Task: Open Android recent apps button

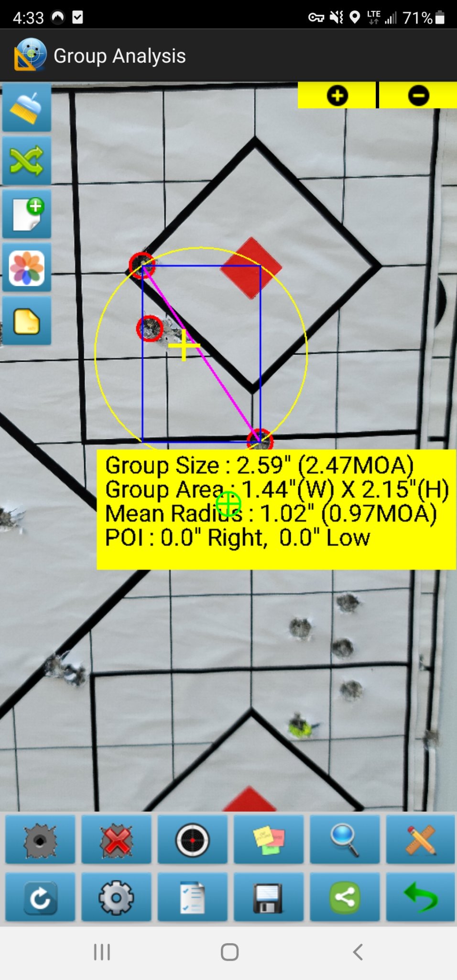Action: (102, 952)
